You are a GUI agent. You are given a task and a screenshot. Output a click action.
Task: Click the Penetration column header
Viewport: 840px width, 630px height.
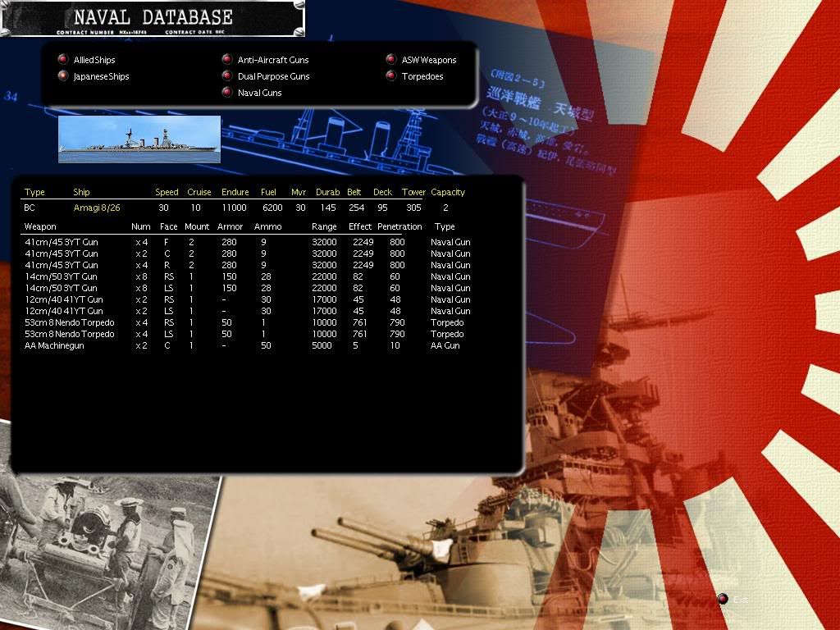399,226
